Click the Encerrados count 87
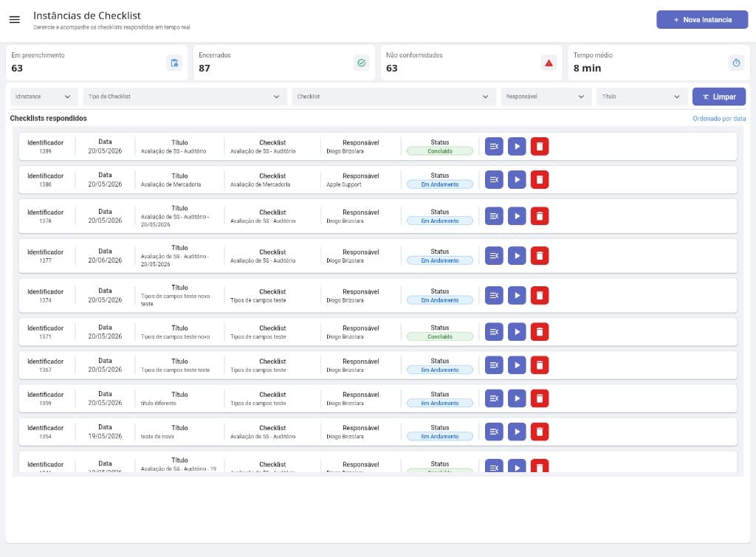This screenshot has width=756, height=557. [x=205, y=69]
